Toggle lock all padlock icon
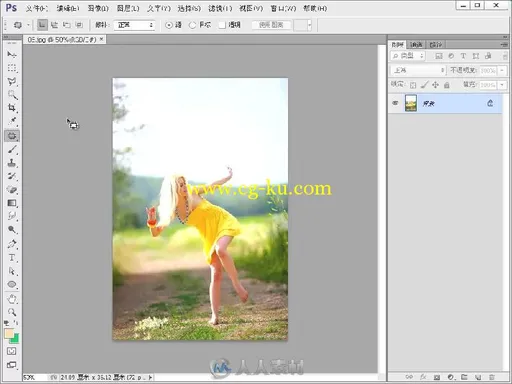This screenshot has height=384, width=512. point(447,85)
